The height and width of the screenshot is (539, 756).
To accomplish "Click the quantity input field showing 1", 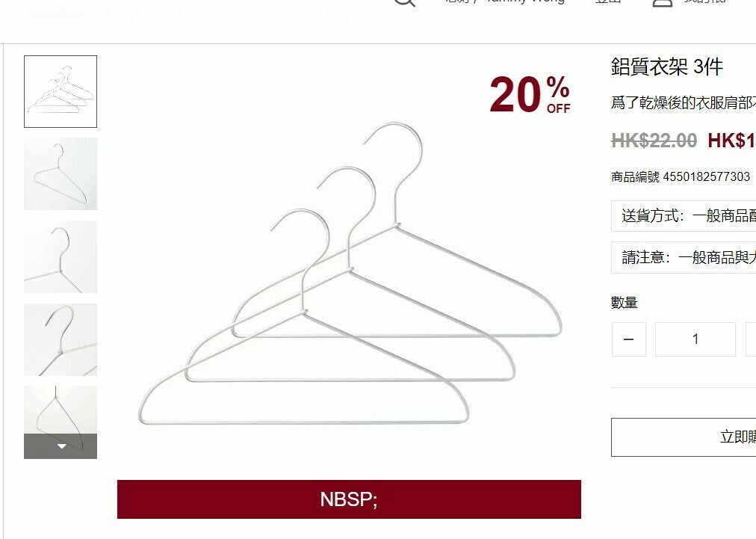I will click(x=695, y=339).
